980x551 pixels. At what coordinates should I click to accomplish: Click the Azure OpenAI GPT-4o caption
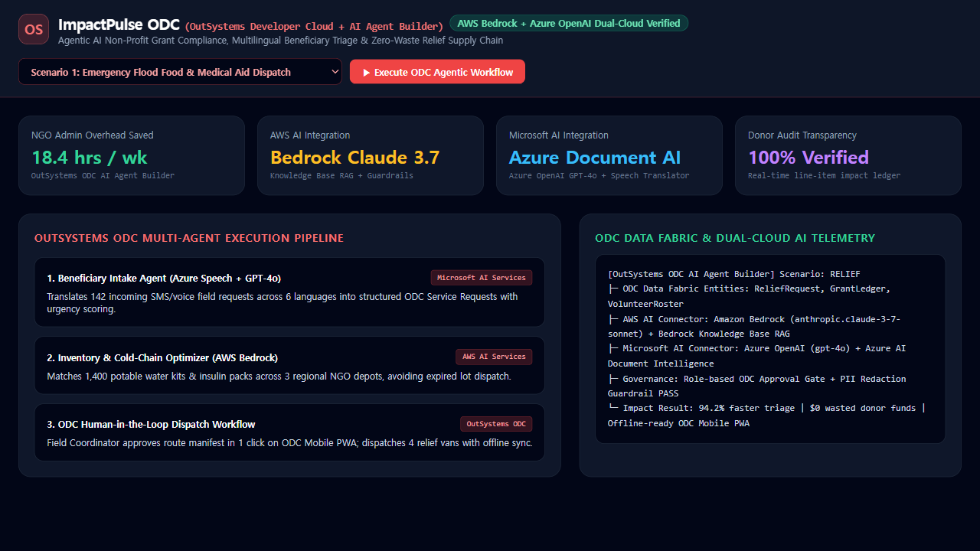(x=599, y=176)
